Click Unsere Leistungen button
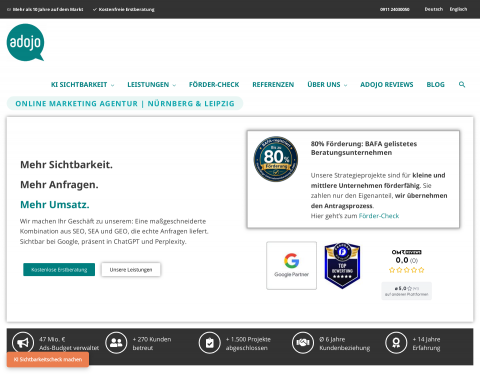Screen dimensions: 480x374 click(x=131, y=270)
